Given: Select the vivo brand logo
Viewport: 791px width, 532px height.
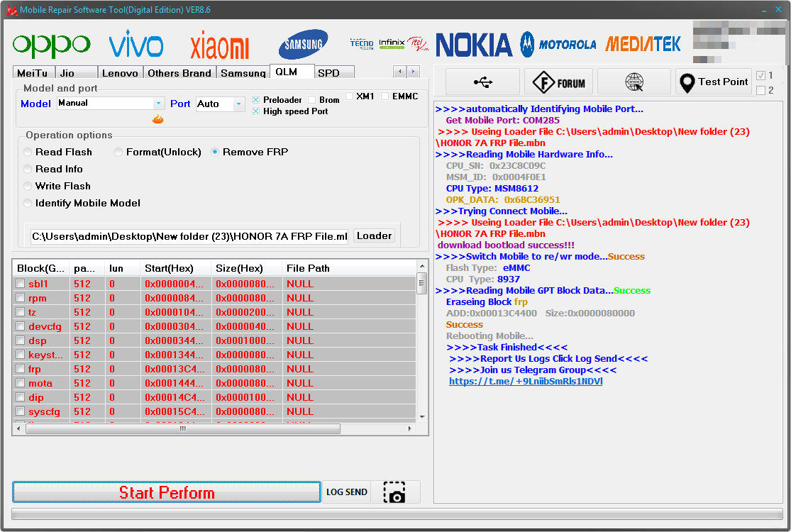Looking at the screenshot, I should tap(136, 44).
